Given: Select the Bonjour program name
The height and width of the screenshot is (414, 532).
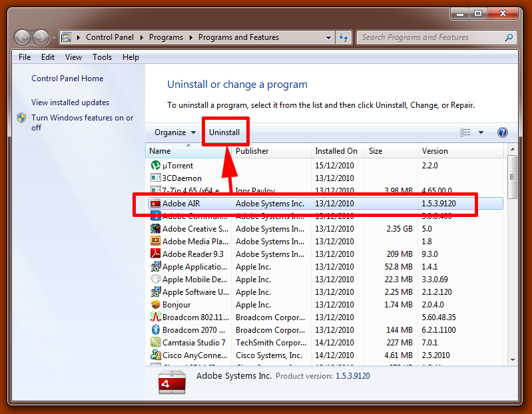Looking at the screenshot, I should tap(176, 304).
